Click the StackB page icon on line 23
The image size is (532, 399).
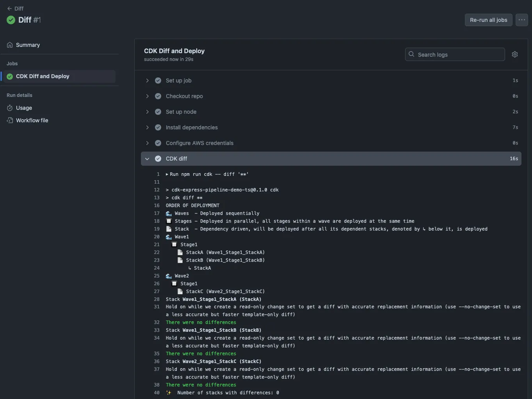click(180, 260)
